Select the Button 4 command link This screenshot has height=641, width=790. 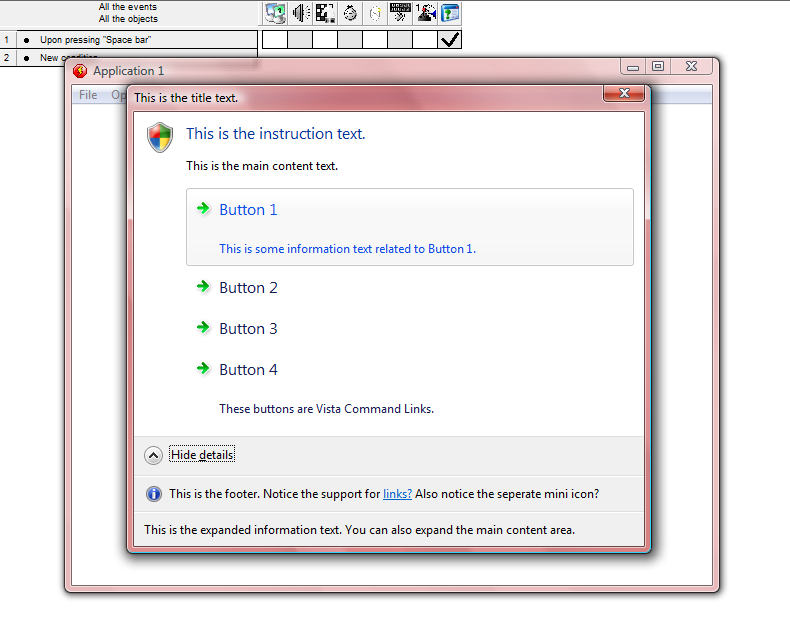(248, 370)
